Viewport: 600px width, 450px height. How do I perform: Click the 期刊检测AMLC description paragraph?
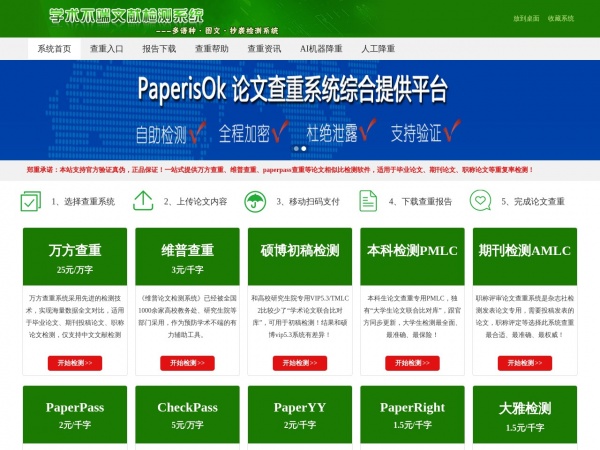(525, 316)
